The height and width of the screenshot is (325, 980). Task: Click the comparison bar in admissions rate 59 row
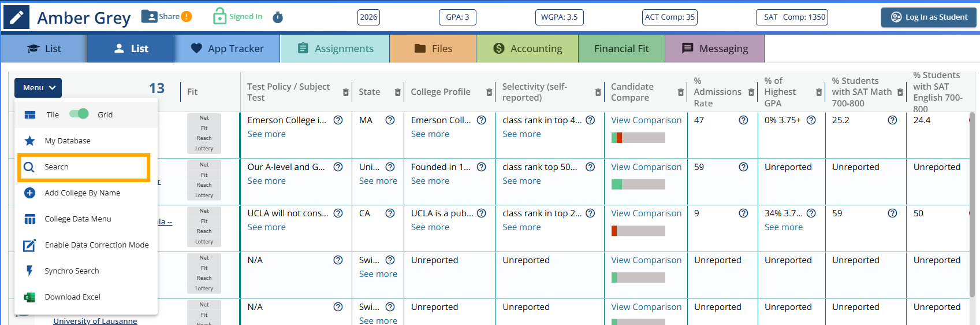[638, 184]
